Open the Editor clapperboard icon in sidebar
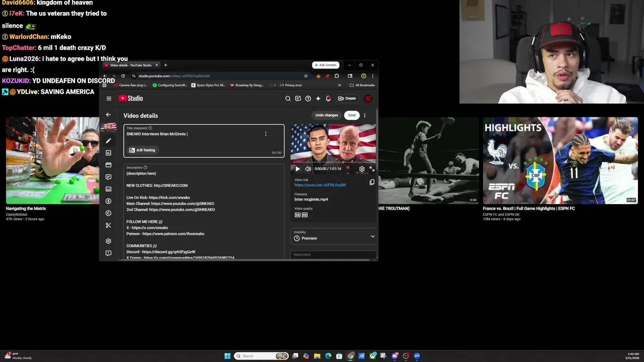The height and width of the screenshot is (362, 644). point(108,165)
